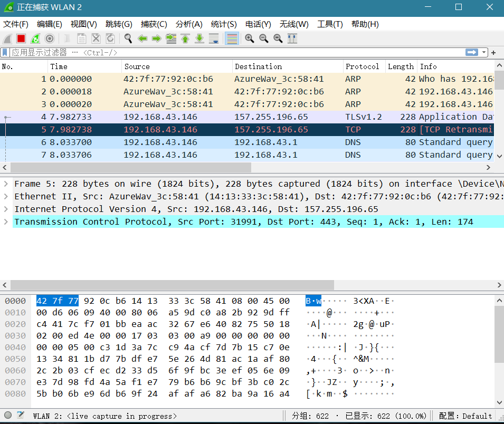Click hex offset 0010 row bytes
The image size is (504, 424).
tap(163, 313)
